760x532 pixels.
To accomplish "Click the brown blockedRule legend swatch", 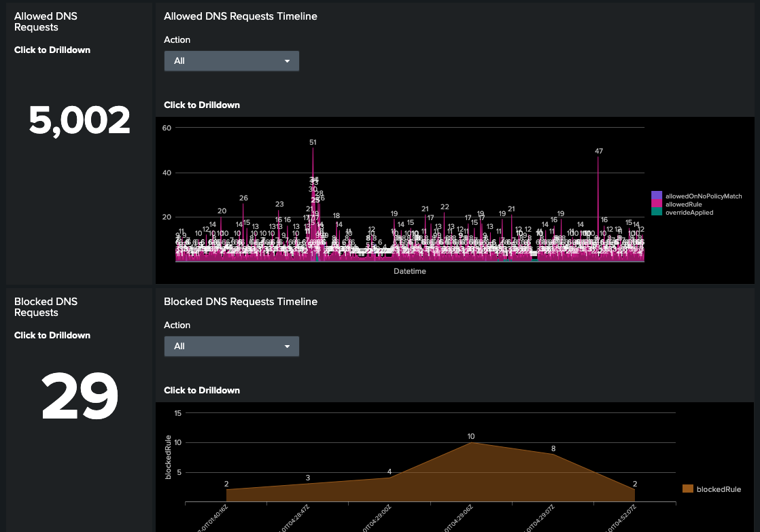I will (x=687, y=489).
